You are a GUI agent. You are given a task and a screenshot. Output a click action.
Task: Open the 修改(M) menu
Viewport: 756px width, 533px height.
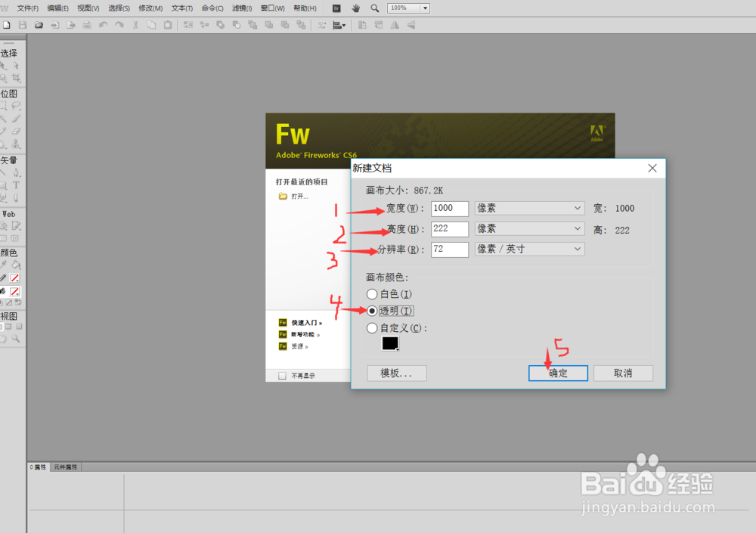(x=150, y=8)
